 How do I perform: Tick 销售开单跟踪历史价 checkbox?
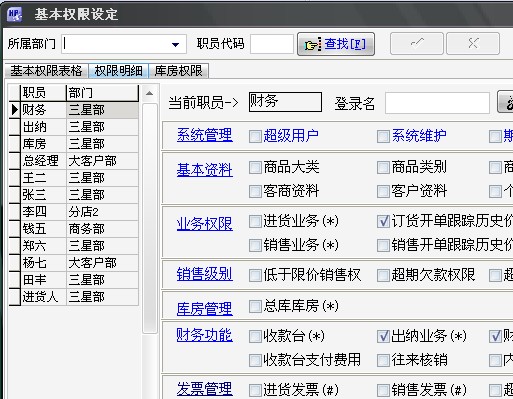[383, 245]
